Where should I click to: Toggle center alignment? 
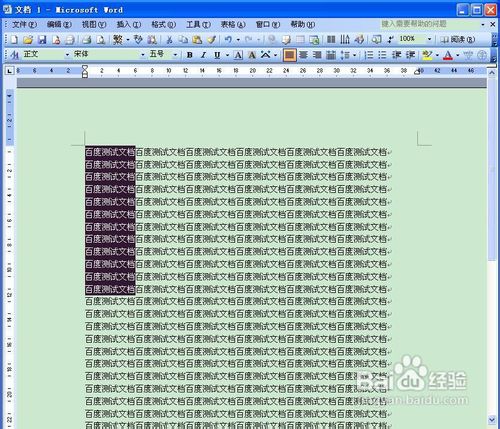click(303, 55)
